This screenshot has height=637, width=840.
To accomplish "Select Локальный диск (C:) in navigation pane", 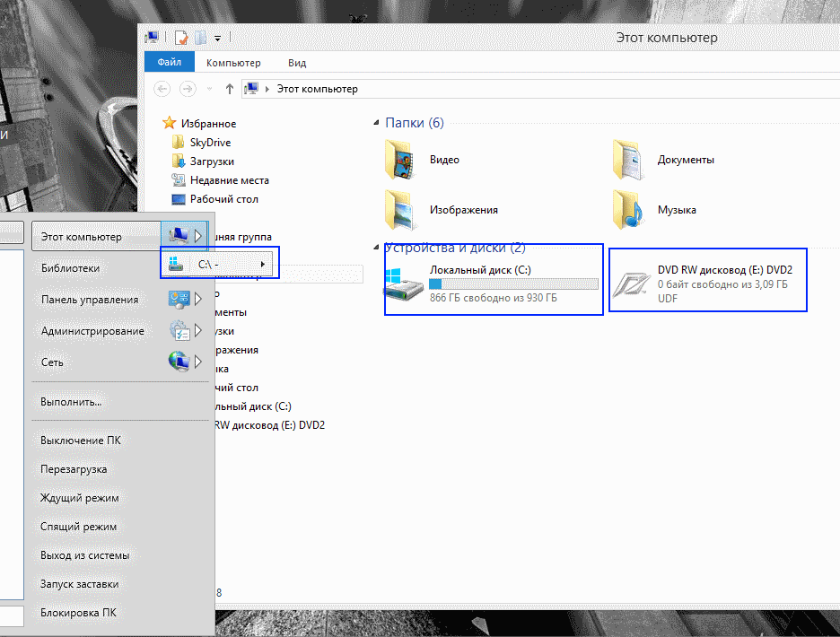I will click(253, 406).
